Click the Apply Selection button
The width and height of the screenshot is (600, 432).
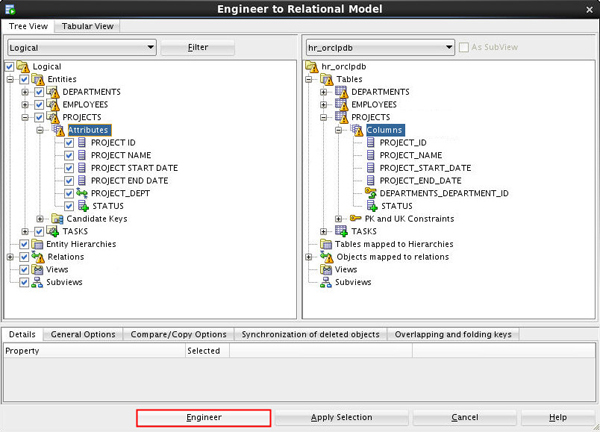point(341,417)
